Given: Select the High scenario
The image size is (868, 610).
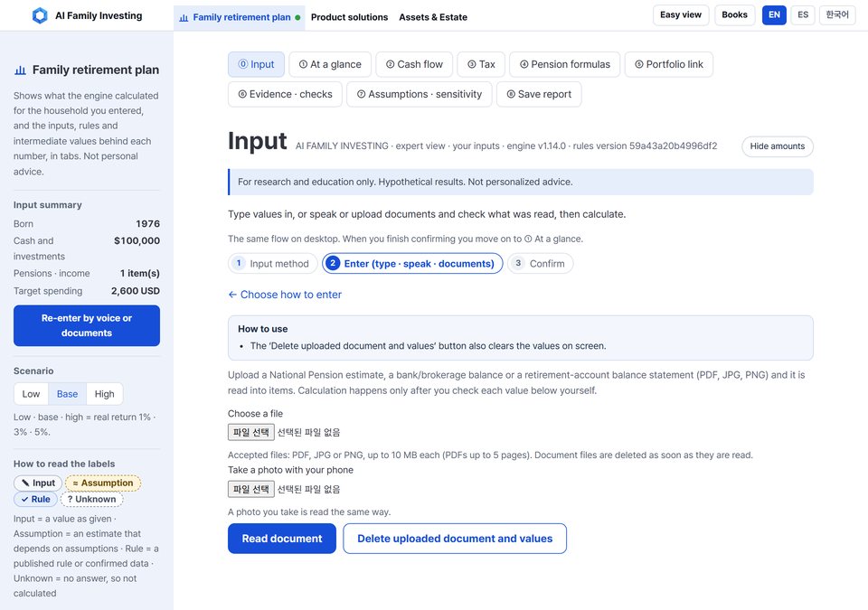Looking at the screenshot, I should click(x=104, y=394).
